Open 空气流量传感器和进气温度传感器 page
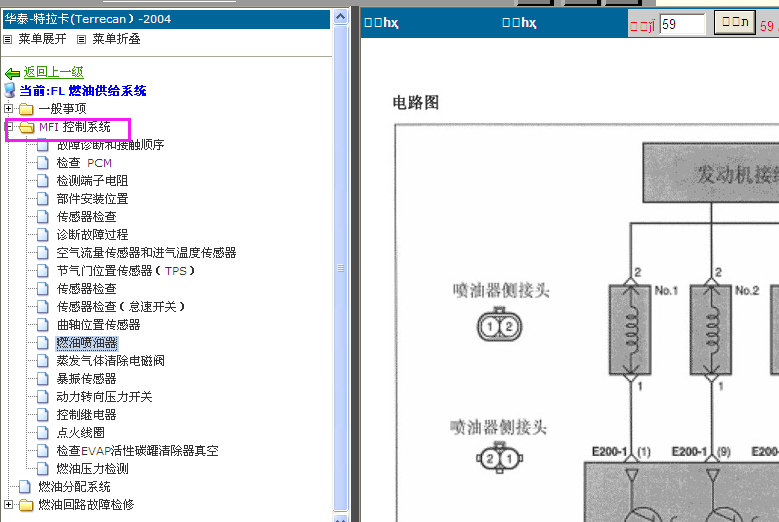779x522 pixels. point(146,252)
